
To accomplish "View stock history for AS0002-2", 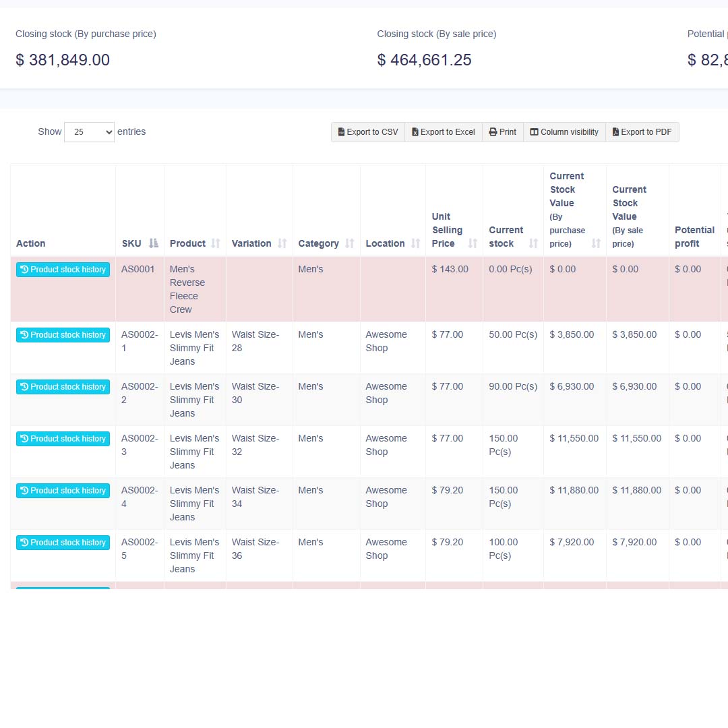I will pos(63,387).
